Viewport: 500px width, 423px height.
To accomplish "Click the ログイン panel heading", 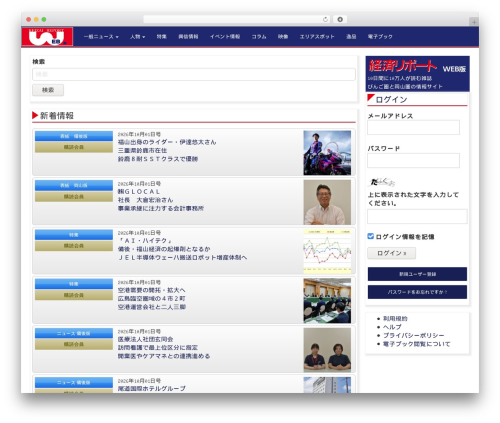I will tap(391, 100).
